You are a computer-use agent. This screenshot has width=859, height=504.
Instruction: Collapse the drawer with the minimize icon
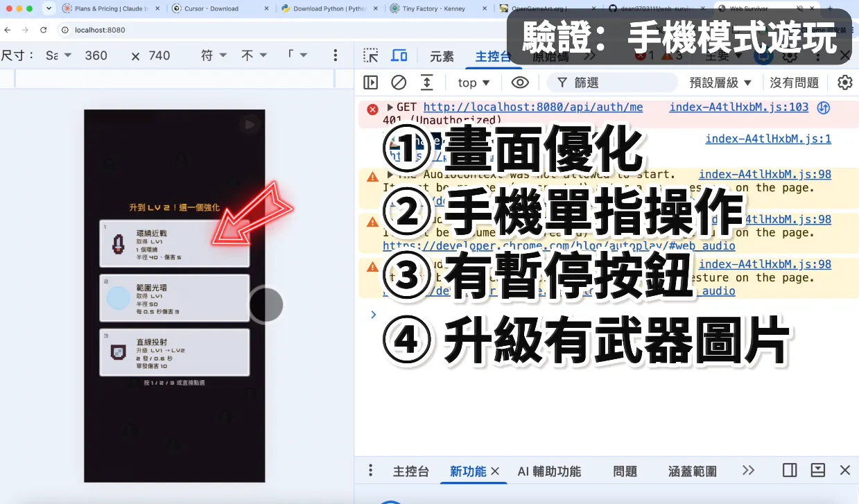tap(818, 470)
